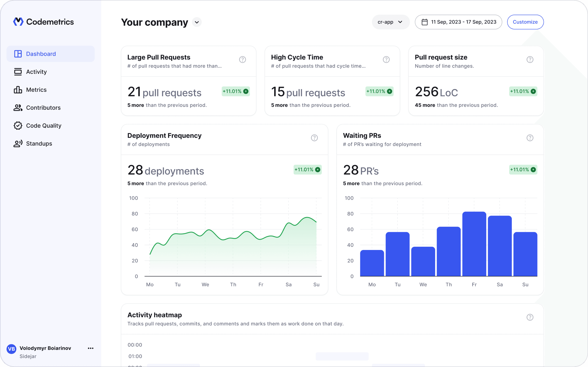This screenshot has width=588, height=367.
Task: Open the High Cycle Time help tooltip
Action: [386, 59]
